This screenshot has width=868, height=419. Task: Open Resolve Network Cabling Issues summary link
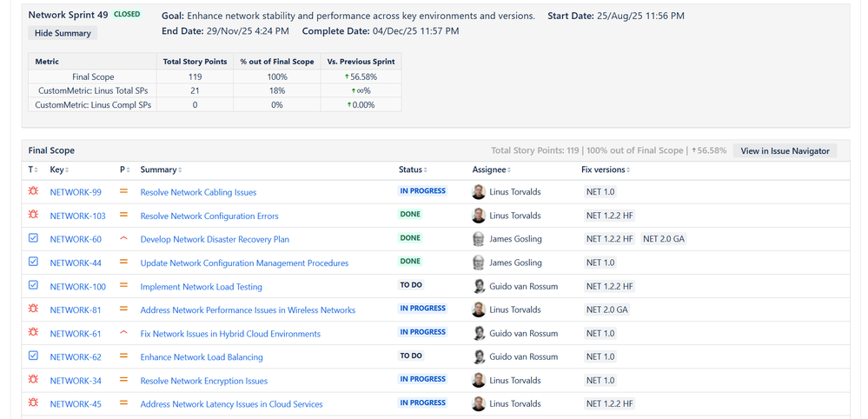coord(198,193)
